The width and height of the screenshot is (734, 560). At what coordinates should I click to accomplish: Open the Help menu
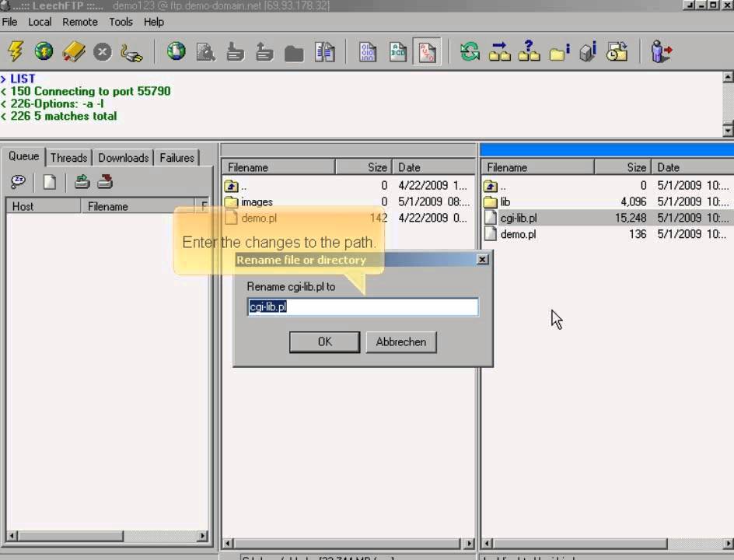tap(153, 22)
